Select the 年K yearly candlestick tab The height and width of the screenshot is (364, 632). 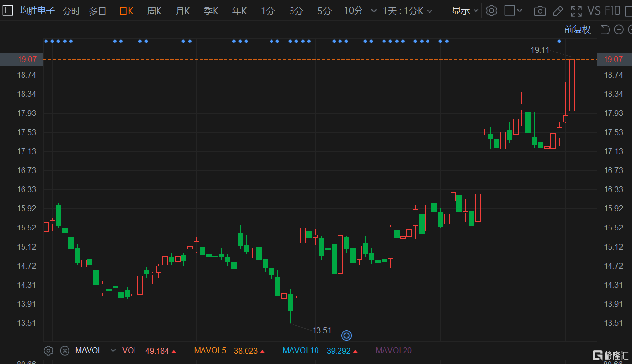click(239, 11)
